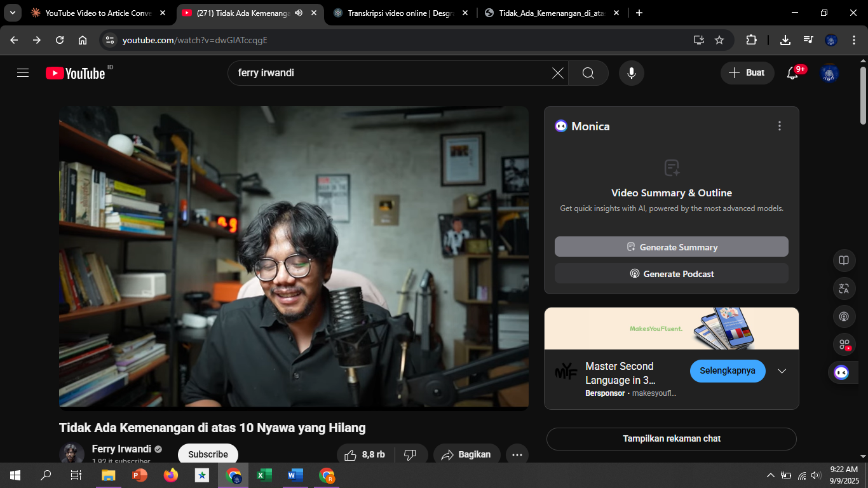
Task: Open the MakesYouFluent ad banner image
Action: 672,329
